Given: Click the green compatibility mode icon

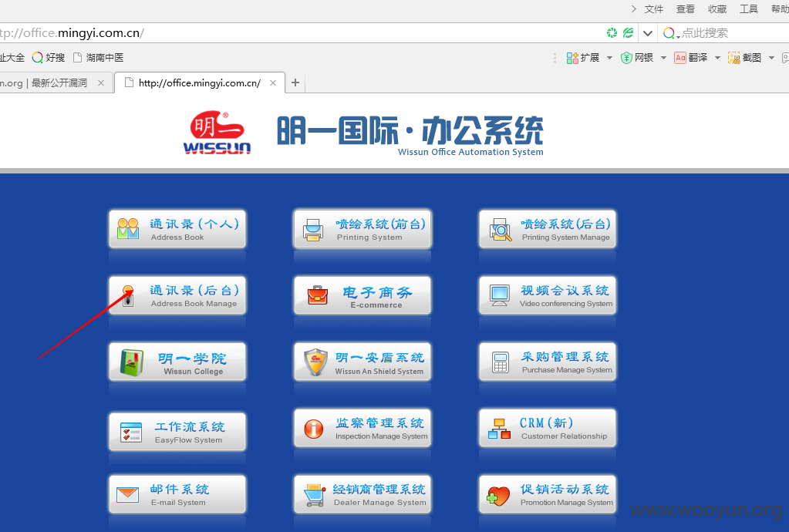Looking at the screenshot, I should point(628,33).
